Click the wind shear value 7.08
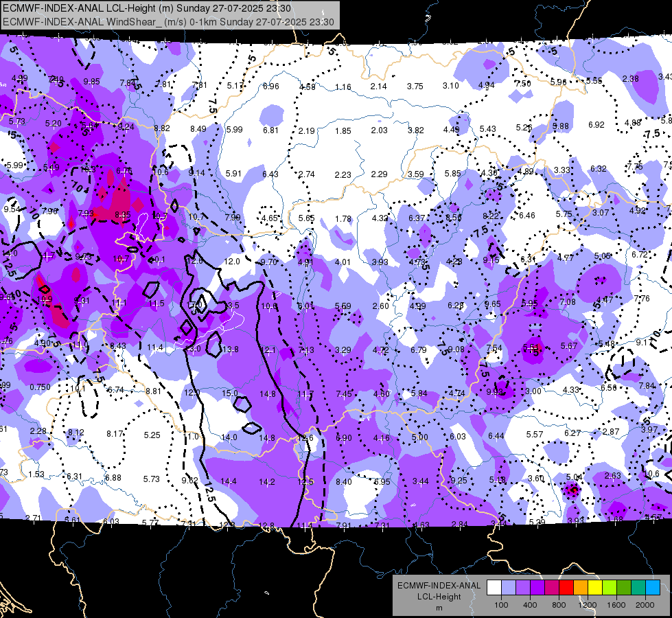The width and height of the screenshot is (672, 618). (x=568, y=301)
